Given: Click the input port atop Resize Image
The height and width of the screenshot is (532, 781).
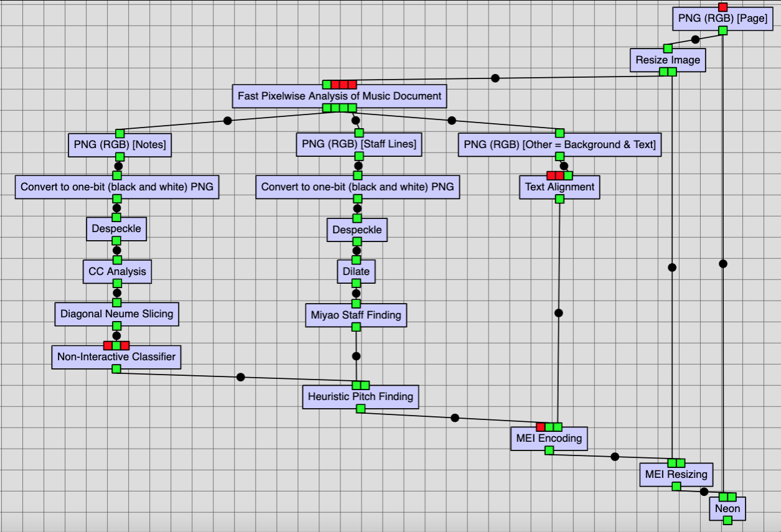Looking at the screenshot, I should tap(668, 49).
